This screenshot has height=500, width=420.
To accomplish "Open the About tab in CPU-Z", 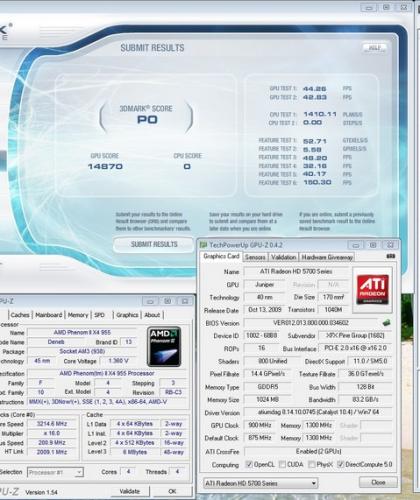I will [x=152, y=315].
